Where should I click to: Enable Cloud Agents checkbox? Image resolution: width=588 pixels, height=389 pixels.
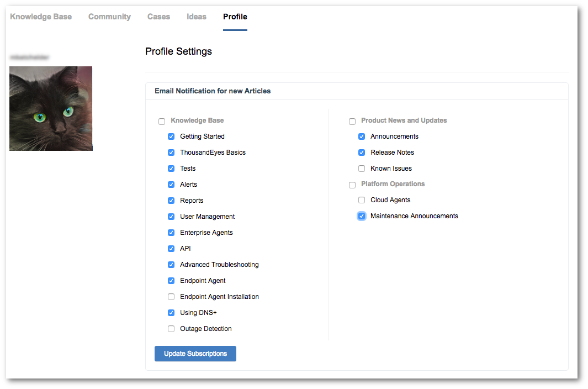click(x=362, y=200)
